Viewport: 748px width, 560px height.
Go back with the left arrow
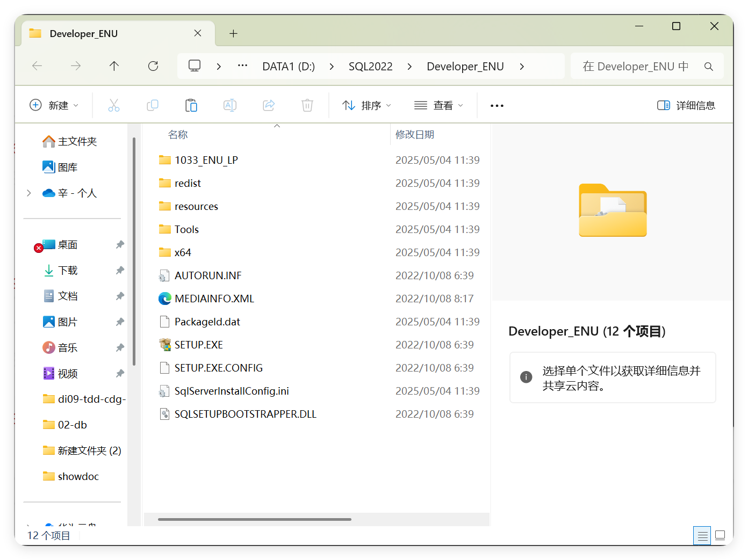click(37, 66)
